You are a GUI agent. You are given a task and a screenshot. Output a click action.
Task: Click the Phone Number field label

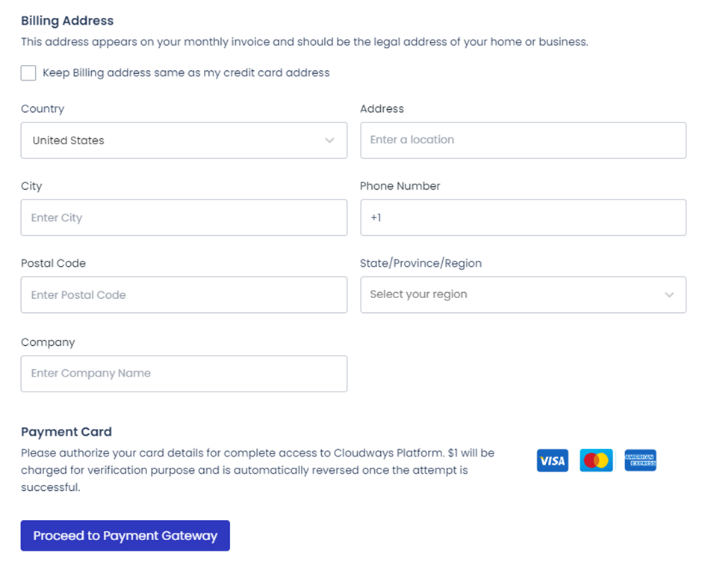click(x=400, y=186)
